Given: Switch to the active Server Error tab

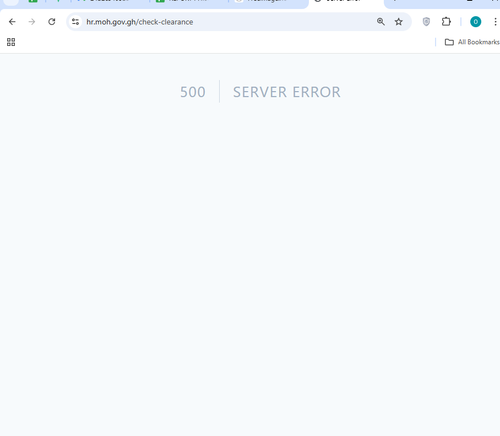Looking at the screenshot, I should [x=346, y=3].
